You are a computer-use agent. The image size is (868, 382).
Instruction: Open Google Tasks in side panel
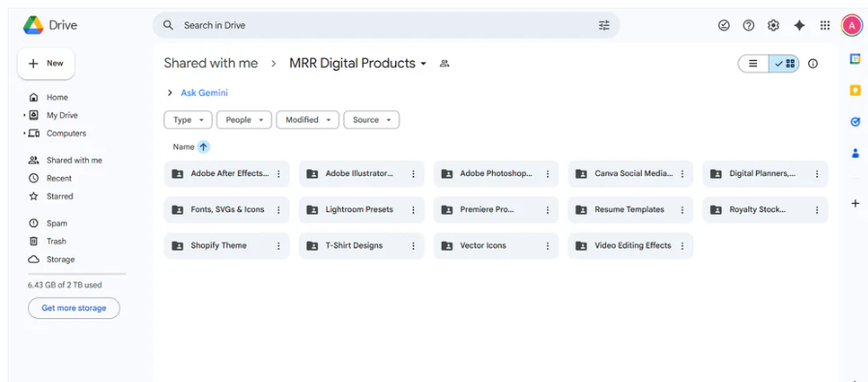click(x=855, y=122)
